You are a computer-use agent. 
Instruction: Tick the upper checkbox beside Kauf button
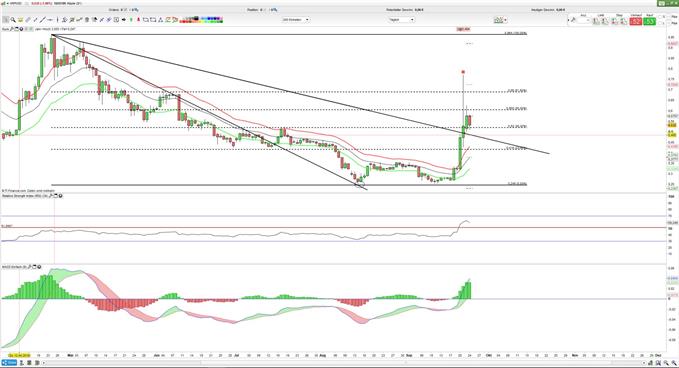coord(660,17)
